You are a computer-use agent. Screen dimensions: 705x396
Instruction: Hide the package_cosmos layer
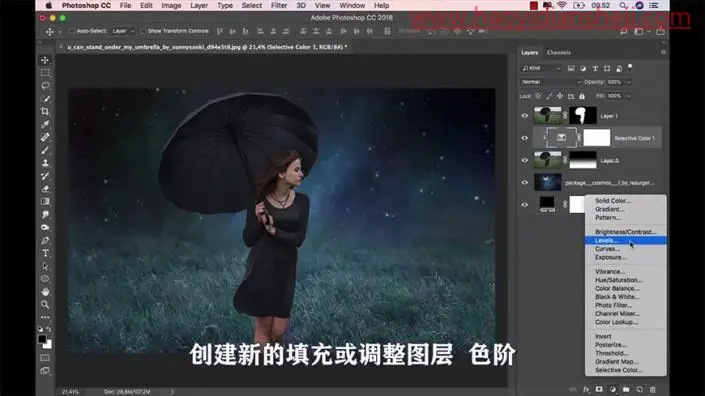[525, 182]
